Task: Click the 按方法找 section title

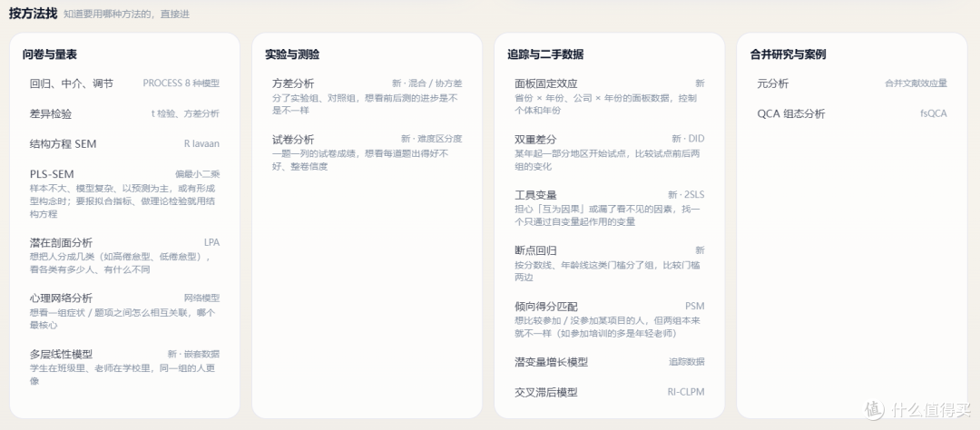Action: pos(34,13)
